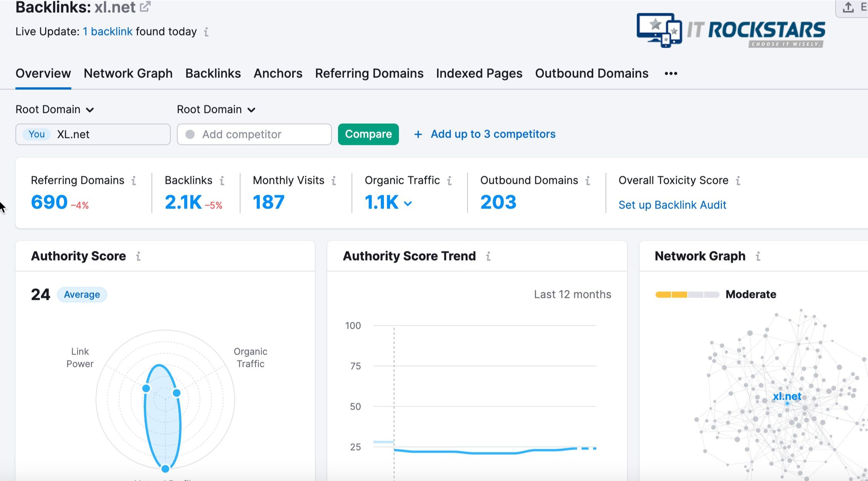Expand Organic Traffic 1.1K chevron
Screen dimensions: 868x481
[x=408, y=203]
